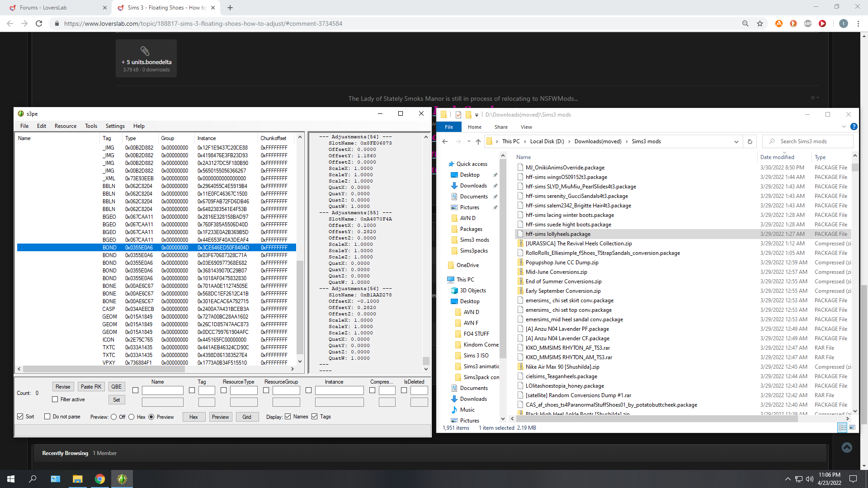Open the s3pe File menu
The image size is (868, 488).
pyautogui.click(x=24, y=126)
